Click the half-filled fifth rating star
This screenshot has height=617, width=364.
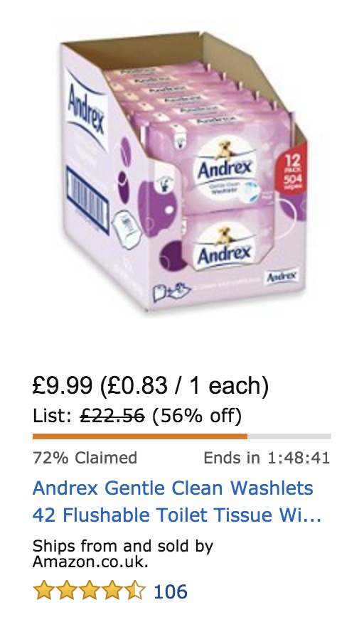(x=135, y=590)
